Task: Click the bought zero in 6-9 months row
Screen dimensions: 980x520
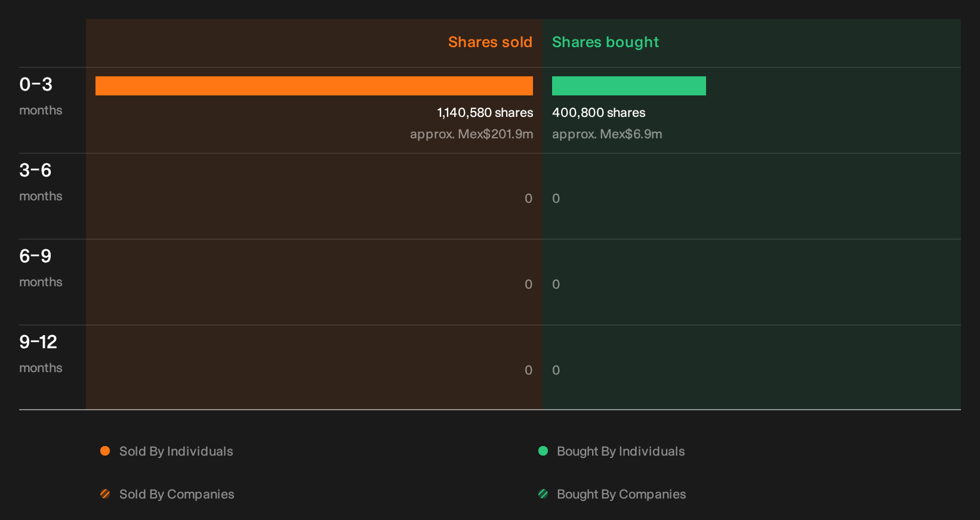Action: 556,284
